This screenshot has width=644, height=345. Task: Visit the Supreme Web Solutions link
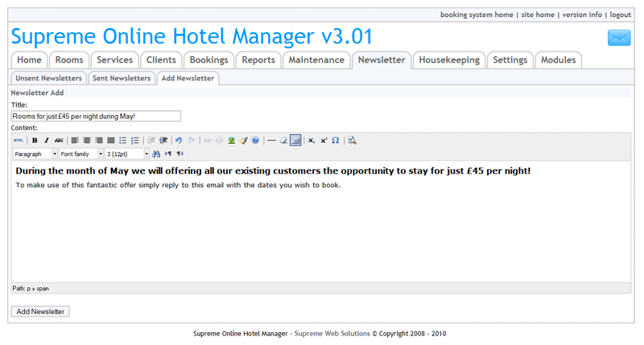332,334
